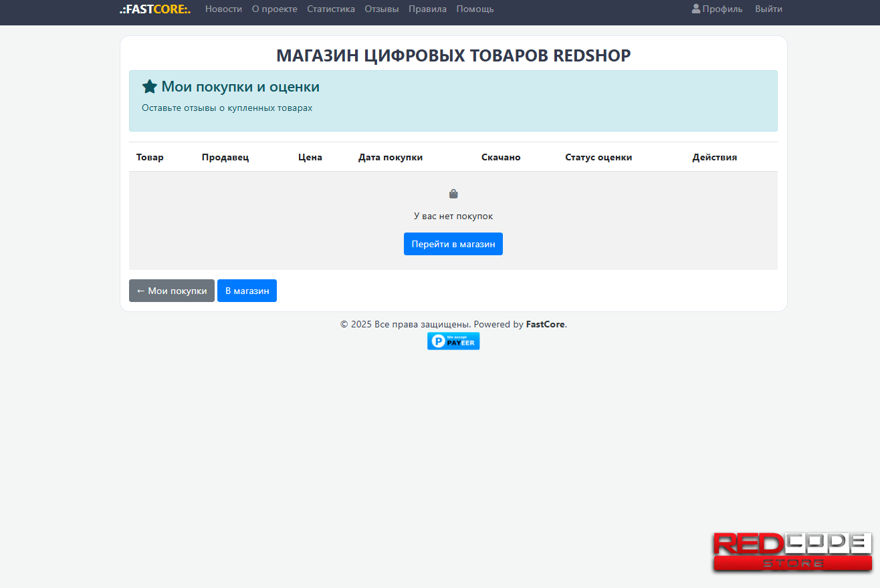This screenshot has width=880, height=588.
Task: Open Статистика in the top navigation
Action: pos(331,9)
